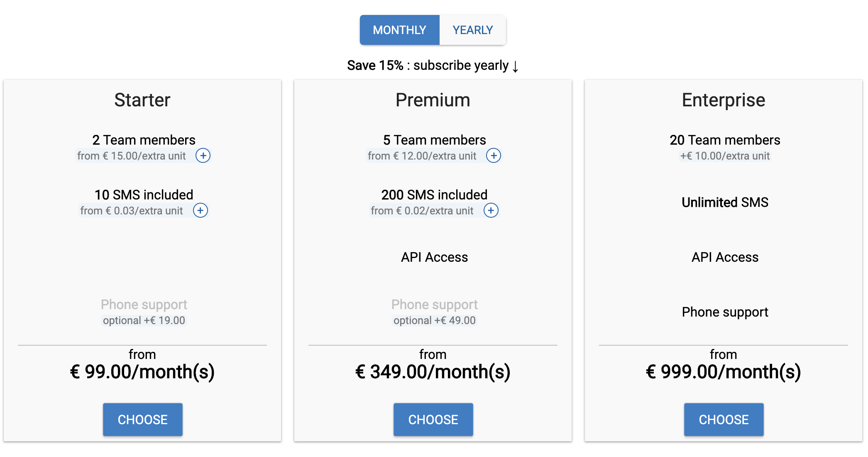Viewport: 868px width, 457px height.
Task: Click Starter's €15.00 extra unit price label
Action: click(x=131, y=156)
